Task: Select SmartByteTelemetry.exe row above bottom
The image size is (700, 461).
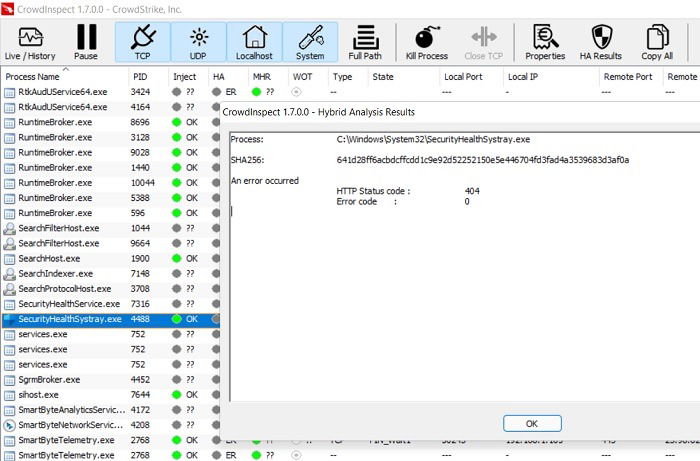Action: 111,440
